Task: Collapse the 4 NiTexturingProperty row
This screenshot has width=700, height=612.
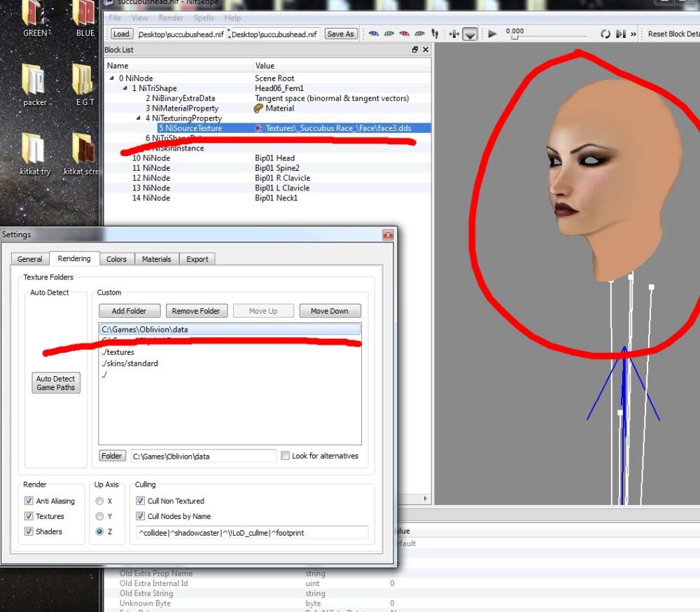Action: 139,118
